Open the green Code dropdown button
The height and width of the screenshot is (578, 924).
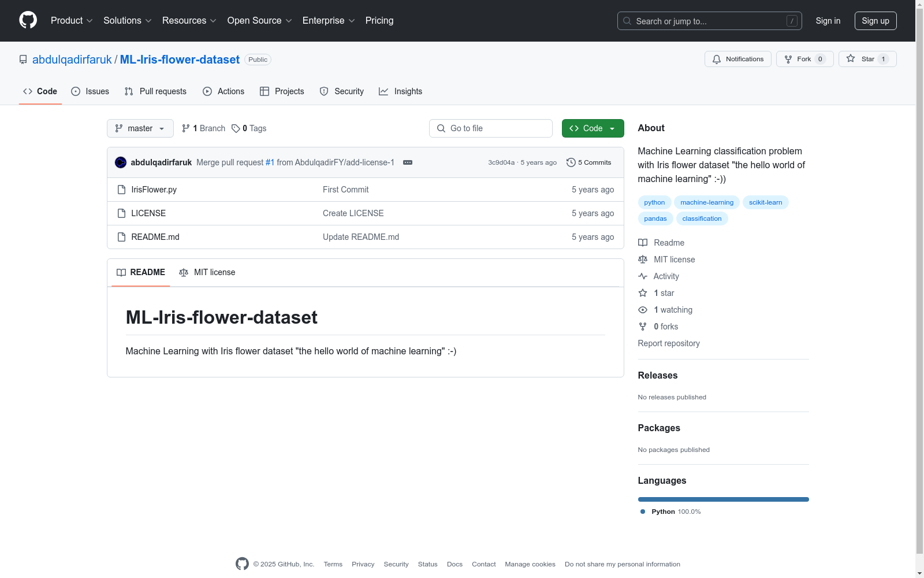coord(593,128)
